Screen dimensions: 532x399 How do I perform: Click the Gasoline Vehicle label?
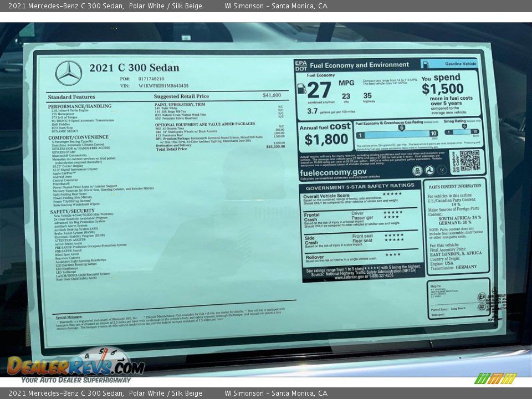(x=461, y=64)
